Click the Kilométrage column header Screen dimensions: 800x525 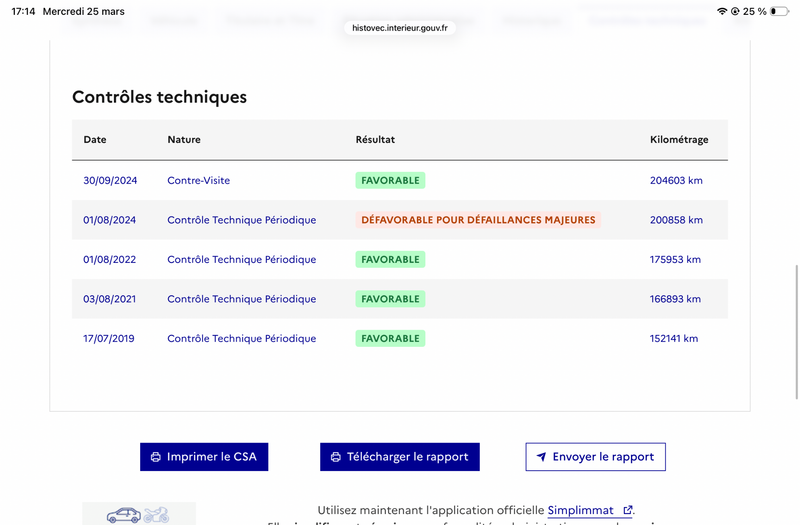(x=678, y=140)
